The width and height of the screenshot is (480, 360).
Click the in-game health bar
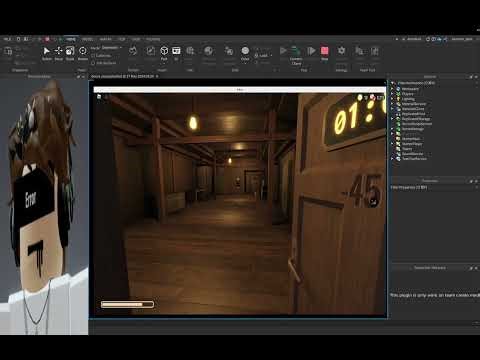pyautogui.click(x=127, y=304)
